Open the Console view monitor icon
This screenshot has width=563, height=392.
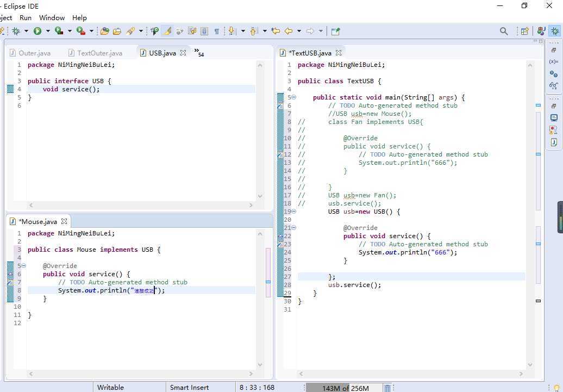[554, 118]
